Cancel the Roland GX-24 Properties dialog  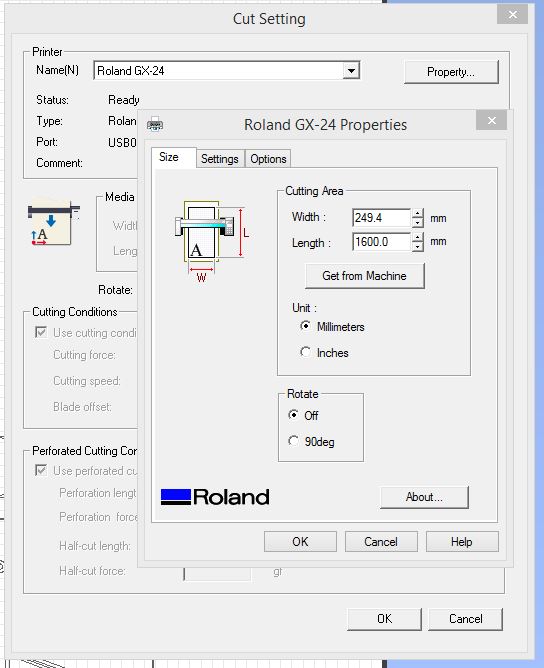coord(381,541)
